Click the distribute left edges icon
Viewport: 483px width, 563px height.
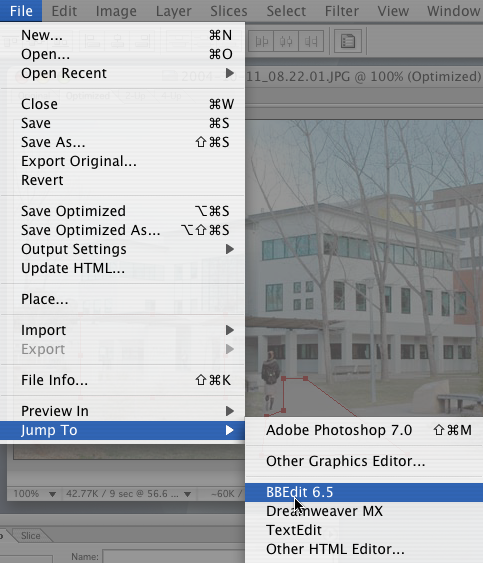[261, 41]
